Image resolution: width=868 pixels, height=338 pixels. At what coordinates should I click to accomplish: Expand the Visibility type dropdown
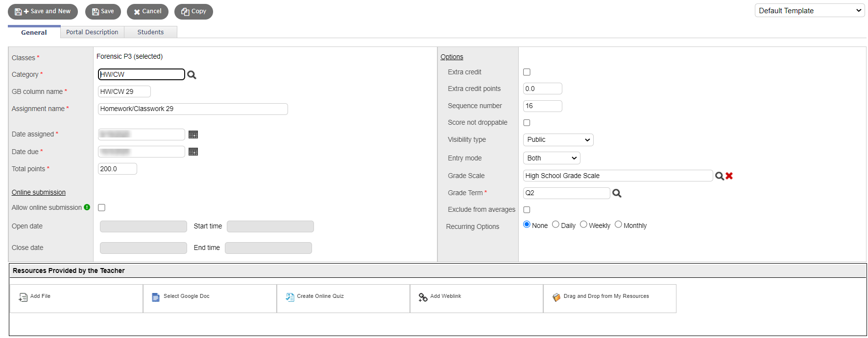[558, 140]
